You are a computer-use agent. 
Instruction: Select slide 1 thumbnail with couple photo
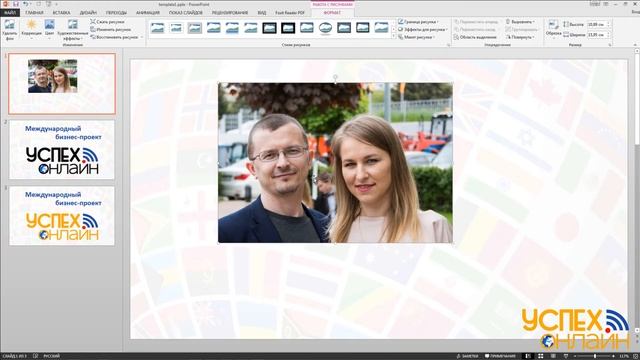pyautogui.click(x=62, y=83)
